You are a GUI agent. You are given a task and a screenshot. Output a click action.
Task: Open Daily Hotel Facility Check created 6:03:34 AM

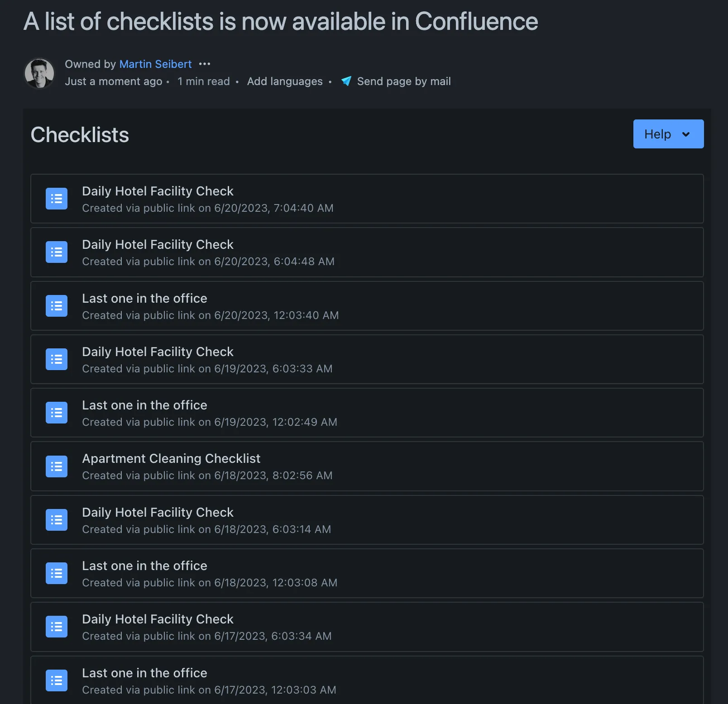[158, 619]
